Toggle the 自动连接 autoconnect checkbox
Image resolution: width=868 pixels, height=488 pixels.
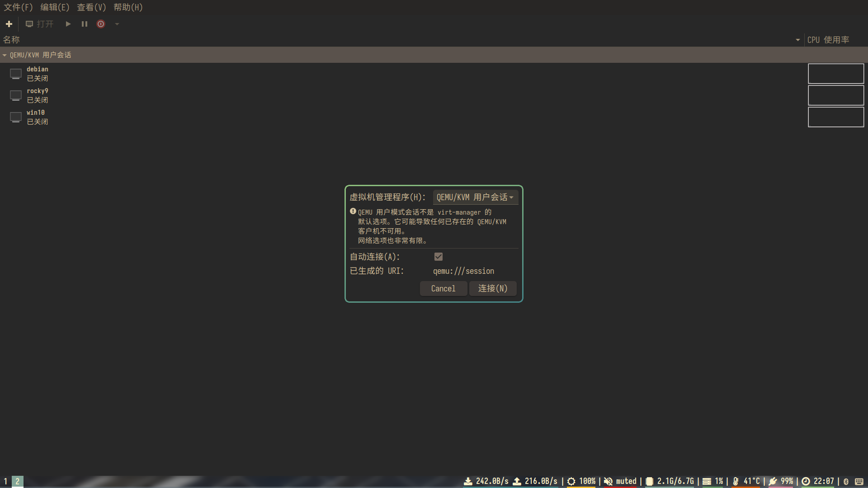click(438, 257)
